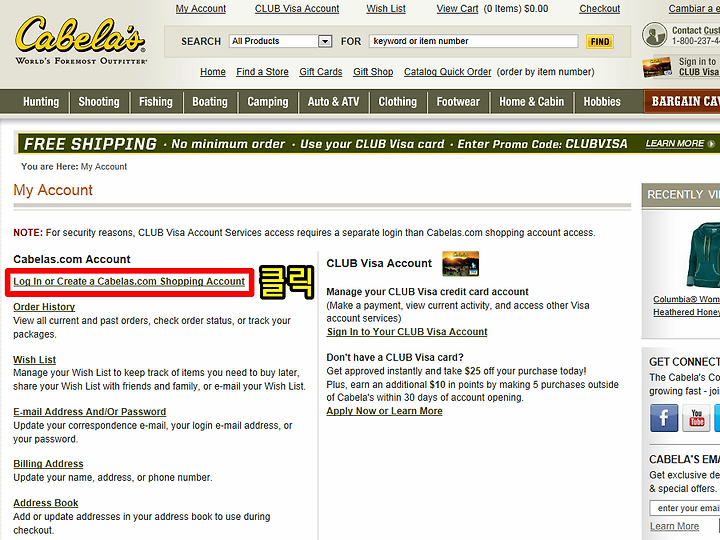Open the Gift Shop link
Screen dimensions: 720x540
[x=373, y=72]
